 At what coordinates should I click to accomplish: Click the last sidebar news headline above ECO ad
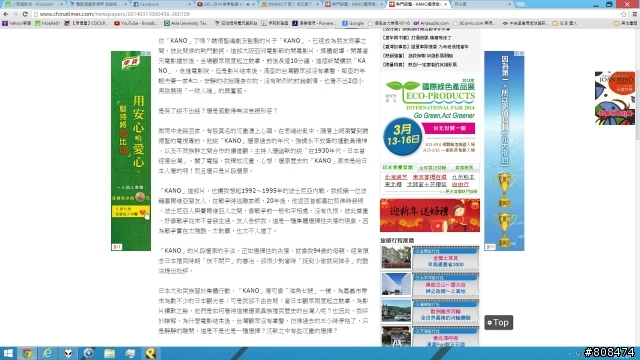click(x=420, y=64)
